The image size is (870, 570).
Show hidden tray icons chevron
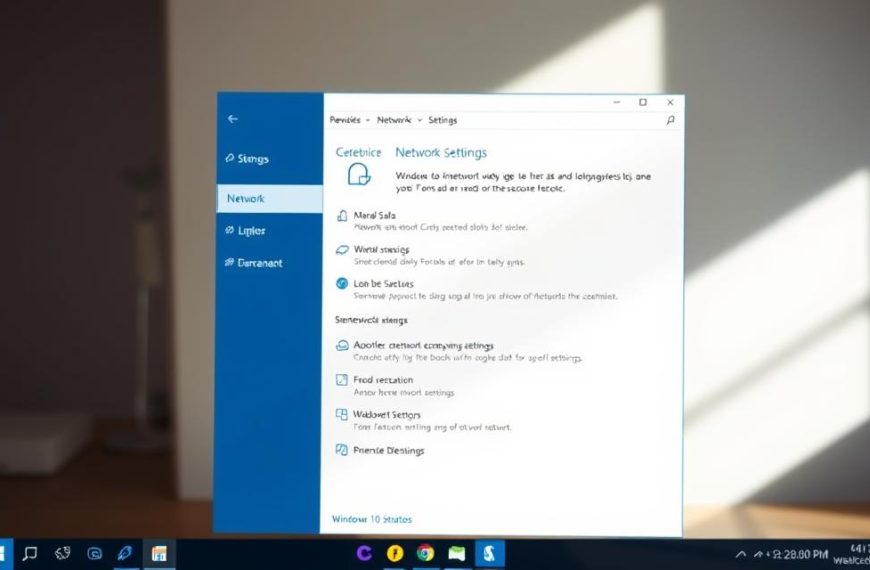pyautogui.click(x=741, y=554)
